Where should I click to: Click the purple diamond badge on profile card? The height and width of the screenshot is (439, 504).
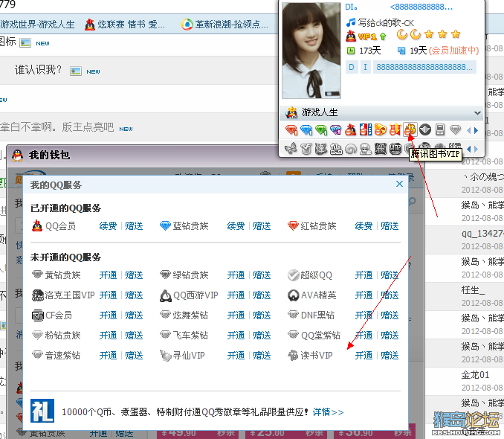click(x=335, y=130)
